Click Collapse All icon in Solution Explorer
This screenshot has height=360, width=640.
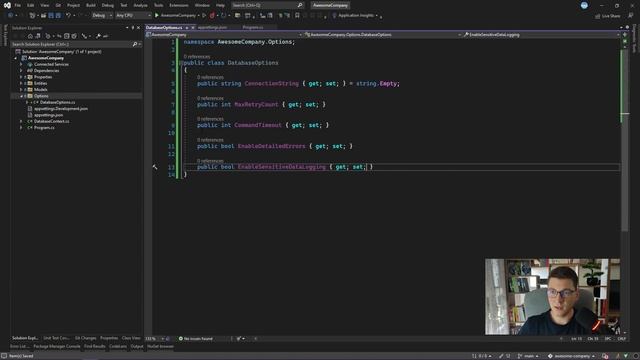click(x=67, y=36)
